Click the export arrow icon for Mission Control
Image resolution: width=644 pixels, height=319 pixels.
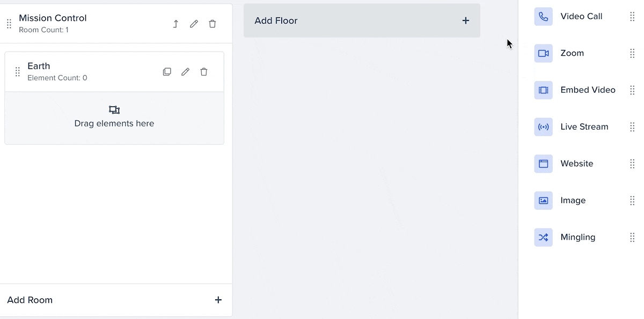175,24
